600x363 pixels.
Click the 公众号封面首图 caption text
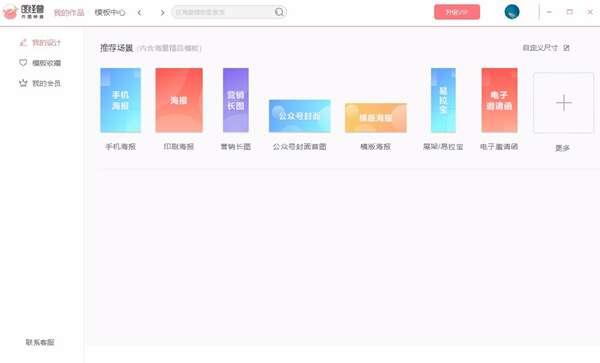click(300, 147)
